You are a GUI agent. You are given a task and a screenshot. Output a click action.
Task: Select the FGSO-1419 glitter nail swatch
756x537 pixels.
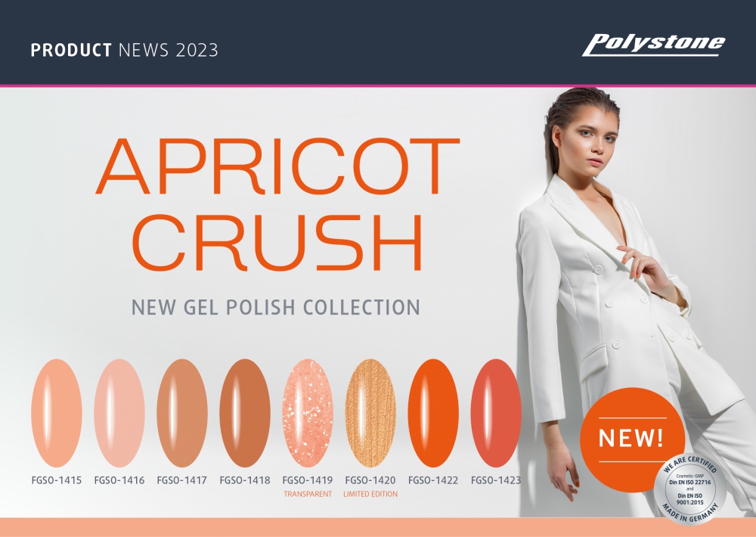(x=308, y=413)
